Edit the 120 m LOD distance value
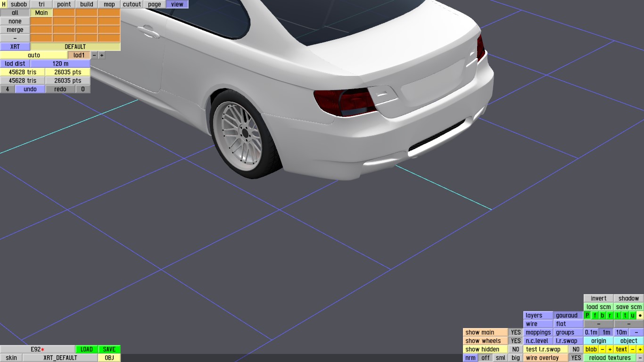Screen dimensions: 644x362 pyautogui.click(x=60, y=64)
